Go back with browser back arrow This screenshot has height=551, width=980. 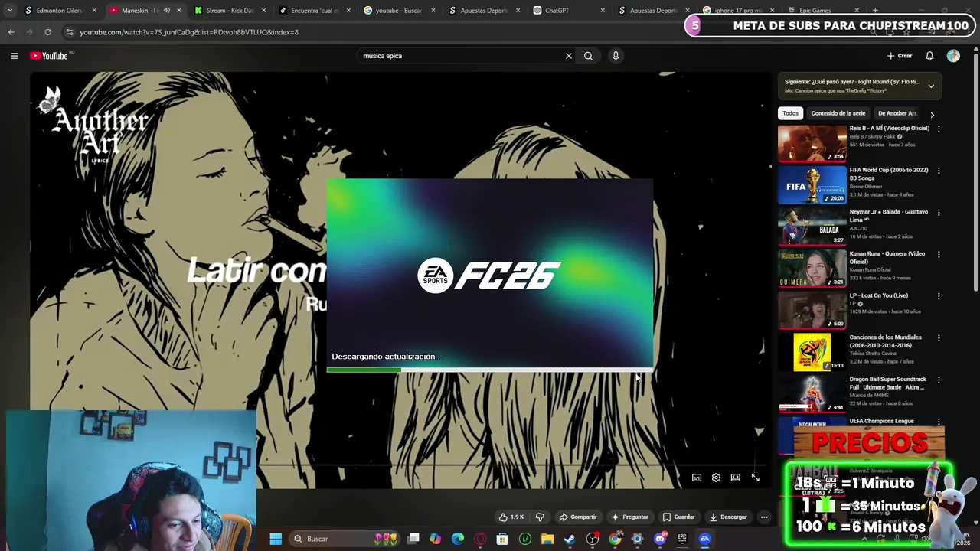pos(11,32)
